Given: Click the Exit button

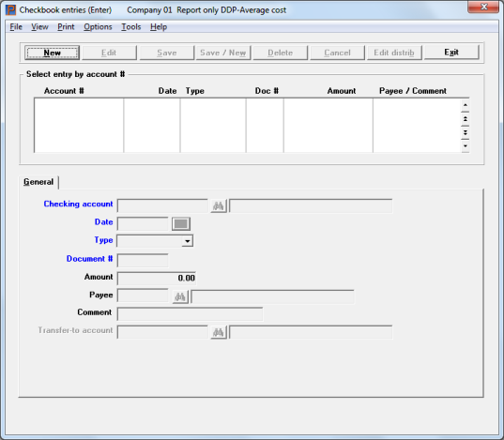Looking at the screenshot, I should tap(451, 53).
